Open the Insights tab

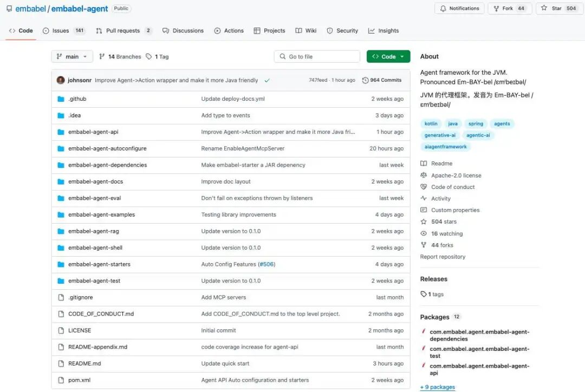coord(383,30)
